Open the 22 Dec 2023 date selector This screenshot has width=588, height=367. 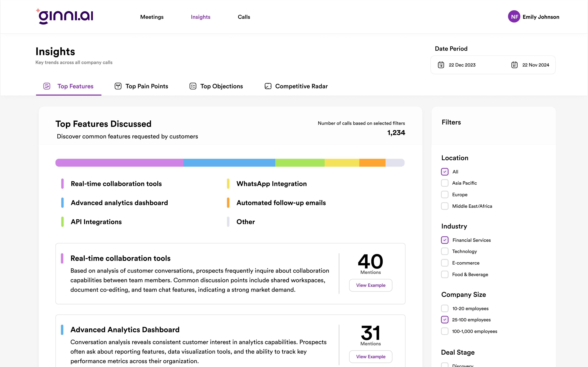(462, 65)
